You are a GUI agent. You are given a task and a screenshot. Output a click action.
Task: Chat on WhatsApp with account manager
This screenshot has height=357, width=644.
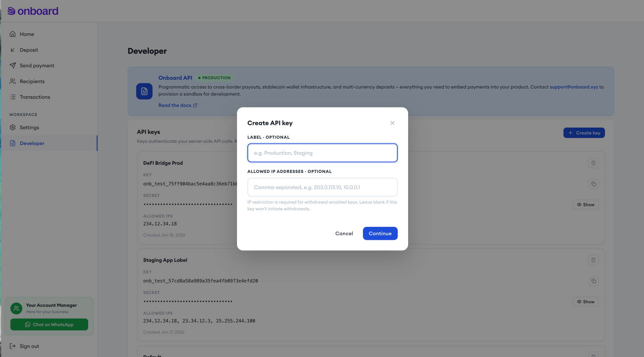(49, 325)
